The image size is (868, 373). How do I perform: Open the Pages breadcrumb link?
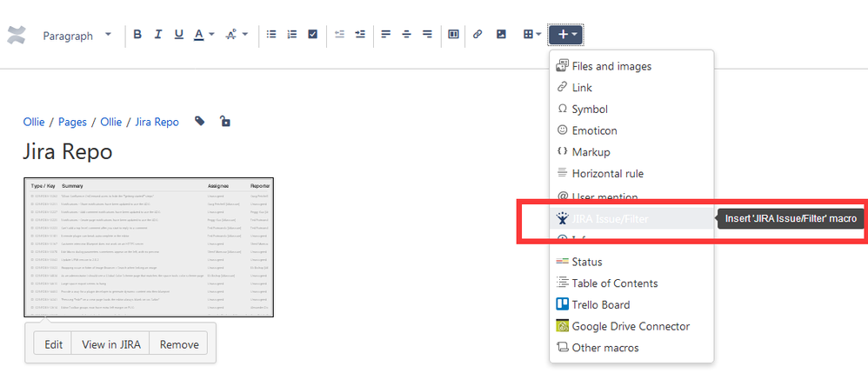(x=72, y=122)
